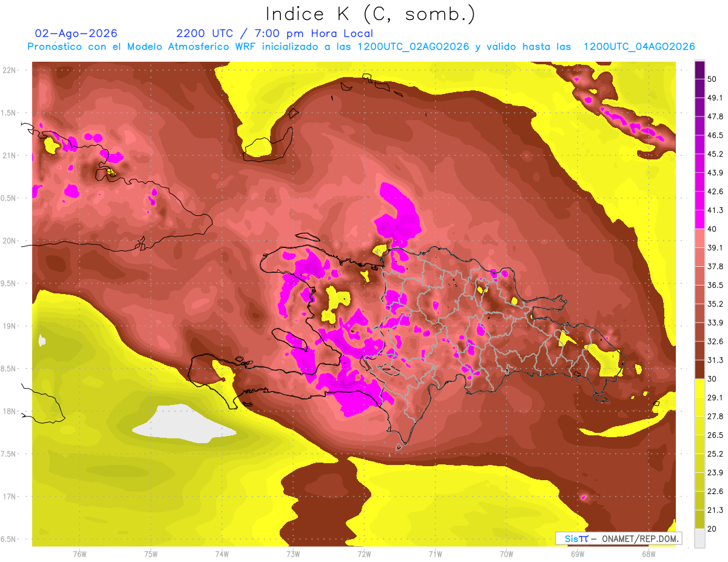
Task: Click the legend value '26.5'
Action: pos(715,435)
